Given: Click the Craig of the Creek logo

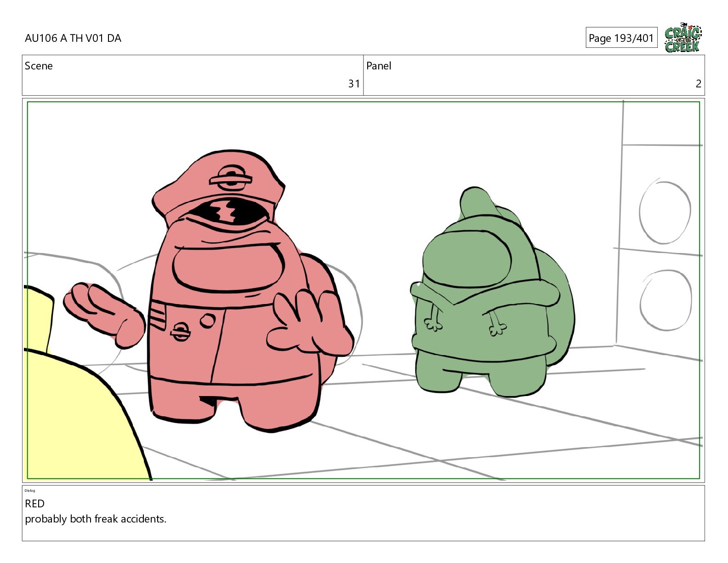Looking at the screenshot, I should click(683, 38).
